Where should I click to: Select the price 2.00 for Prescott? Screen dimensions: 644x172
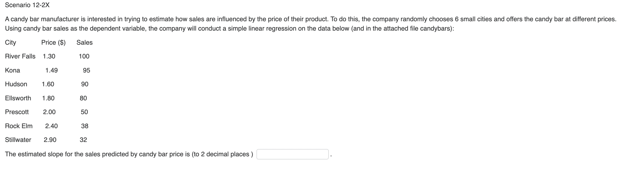pyautogui.click(x=50, y=112)
